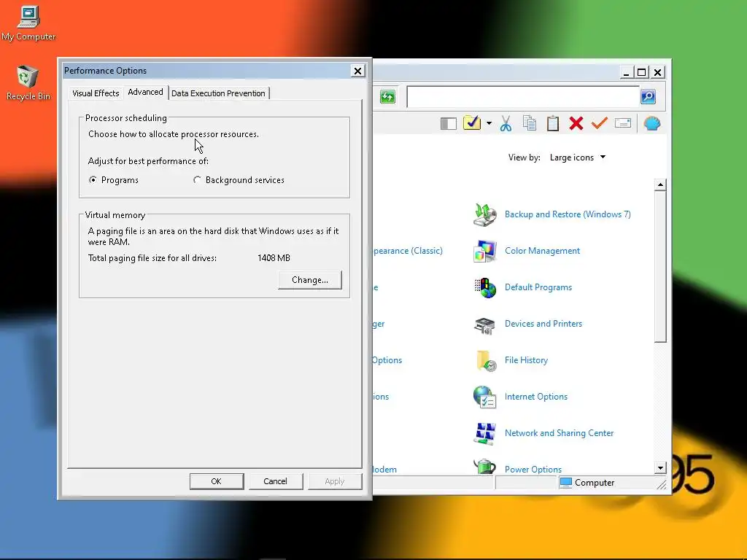Click the Internet Options globe icon
This screenshot has height=560, width=747.
[x=485, y=397]
